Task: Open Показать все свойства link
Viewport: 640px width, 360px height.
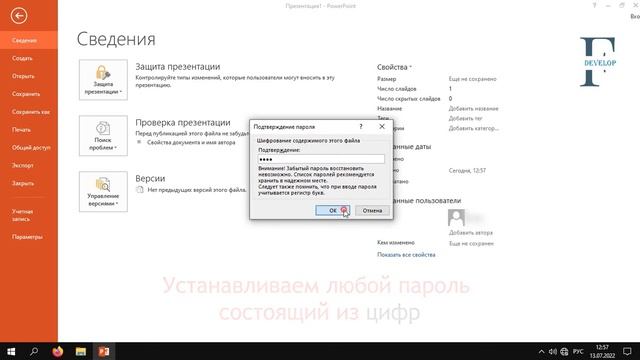Action: tap(406, 255)
